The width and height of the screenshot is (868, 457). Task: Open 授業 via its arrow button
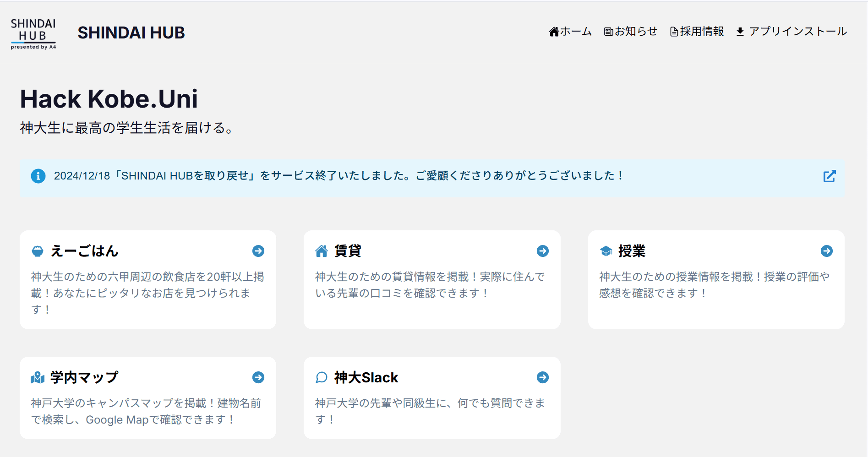pos(827,251)
